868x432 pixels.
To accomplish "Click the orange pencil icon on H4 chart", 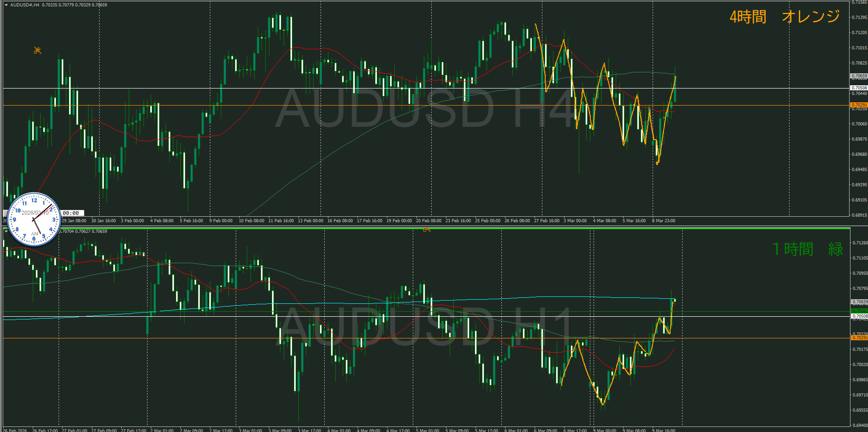I will click(x=37, y=50).
